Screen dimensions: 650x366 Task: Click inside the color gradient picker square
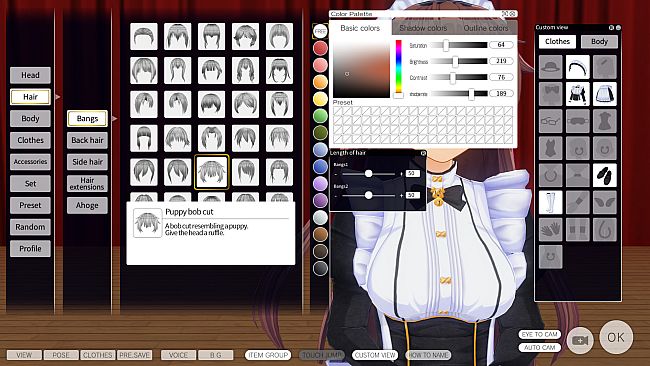click(x=361, y=69)
